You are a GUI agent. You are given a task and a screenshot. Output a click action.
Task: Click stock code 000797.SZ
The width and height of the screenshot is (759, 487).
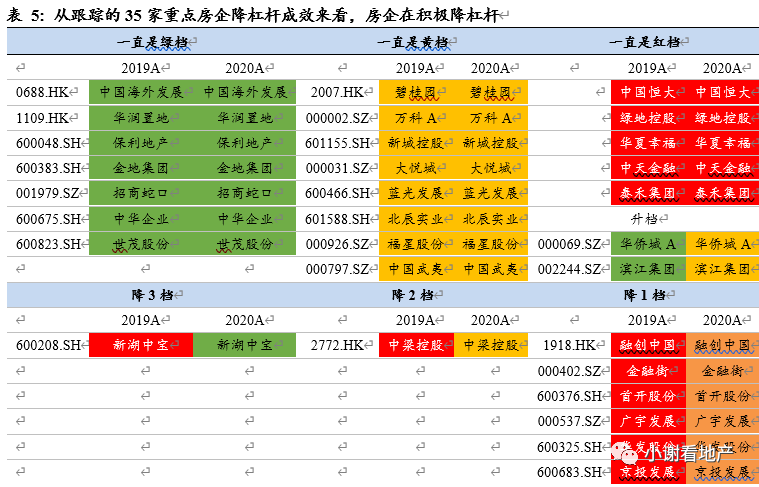click(x=337, y=269)
